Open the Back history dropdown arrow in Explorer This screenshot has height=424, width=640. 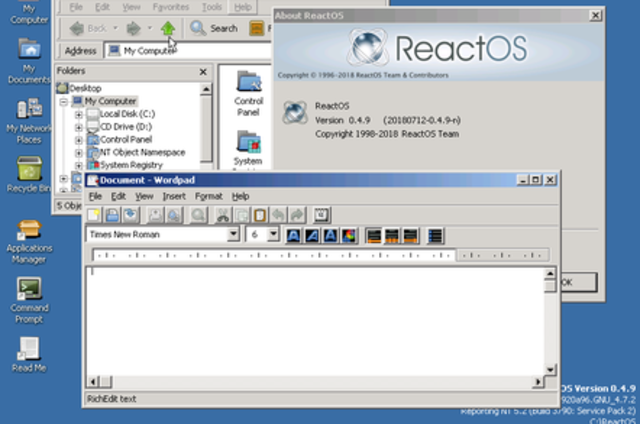pos(116,28)
